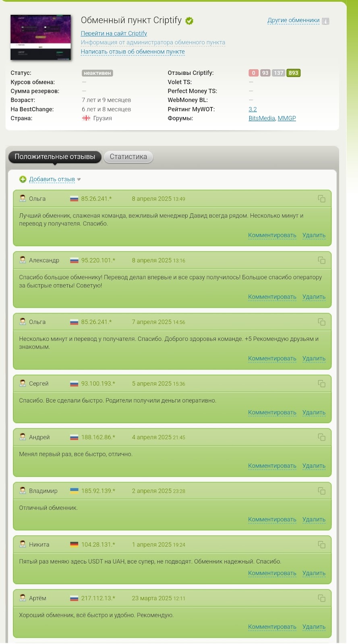
Task: Click the IP address 95.220.101.*
Action: (x=98, y=260)
